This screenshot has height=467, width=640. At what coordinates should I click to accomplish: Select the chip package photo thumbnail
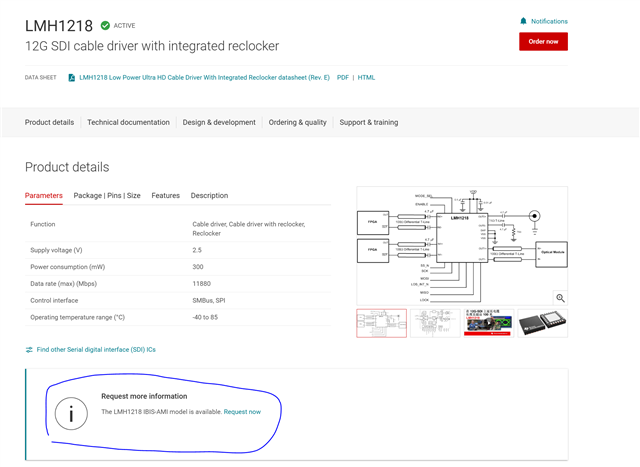pos(542,322)
